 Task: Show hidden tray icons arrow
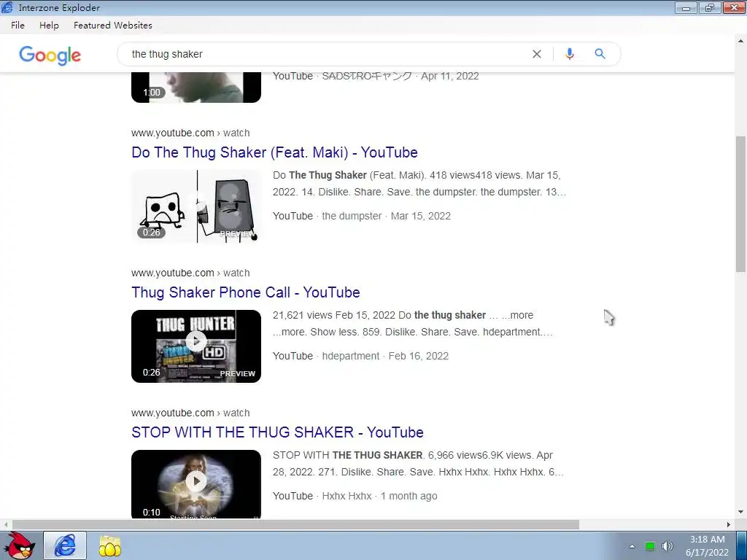coord(632,546)
